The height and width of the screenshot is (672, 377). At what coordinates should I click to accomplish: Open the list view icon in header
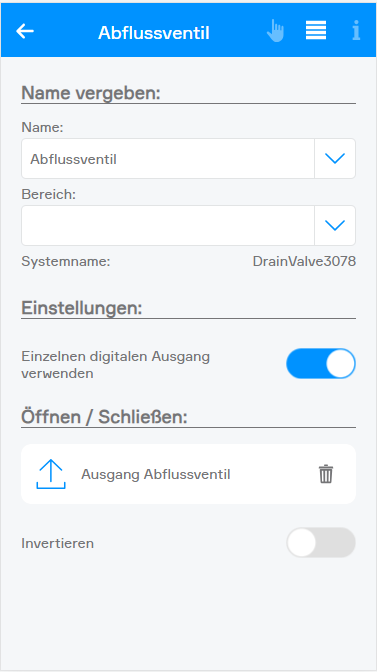316,30
